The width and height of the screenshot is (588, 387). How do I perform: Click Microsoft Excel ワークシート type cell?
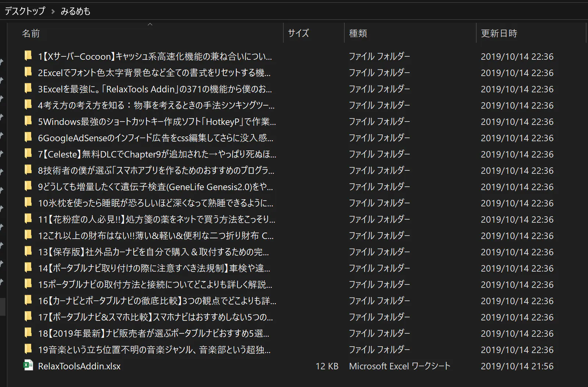click(x=399, y=366)
